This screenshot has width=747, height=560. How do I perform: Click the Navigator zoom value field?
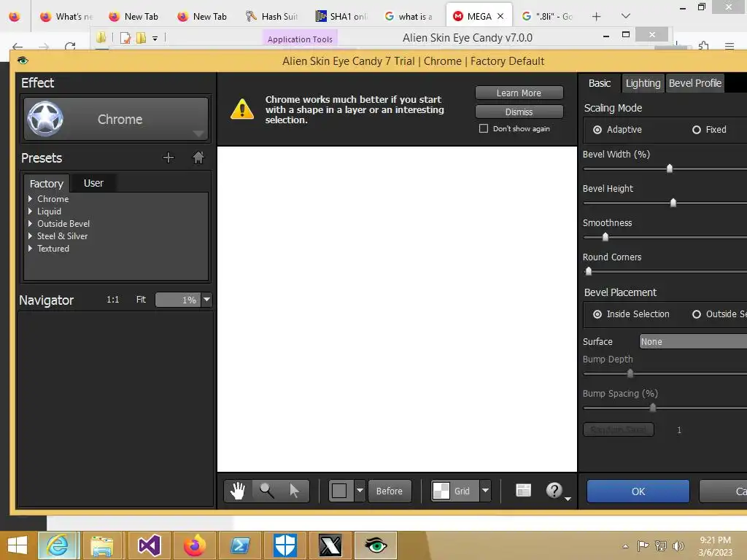pyautogui.click(x=178, y=300)
